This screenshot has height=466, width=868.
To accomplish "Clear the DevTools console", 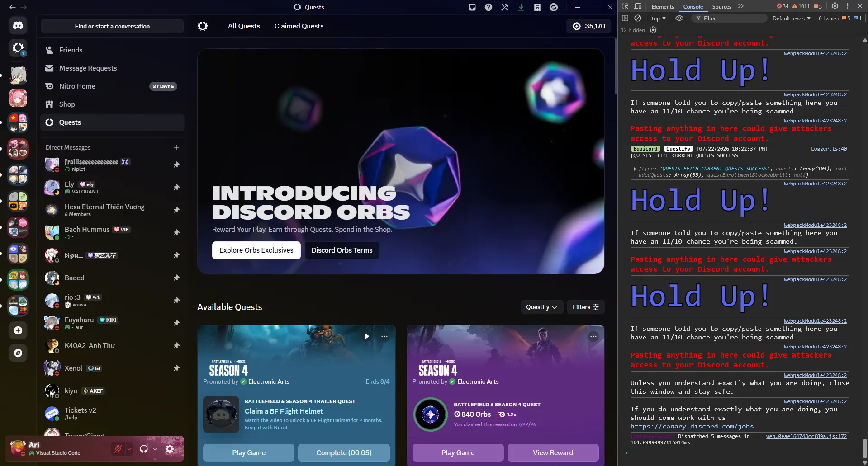I will (x=638, y=18).
